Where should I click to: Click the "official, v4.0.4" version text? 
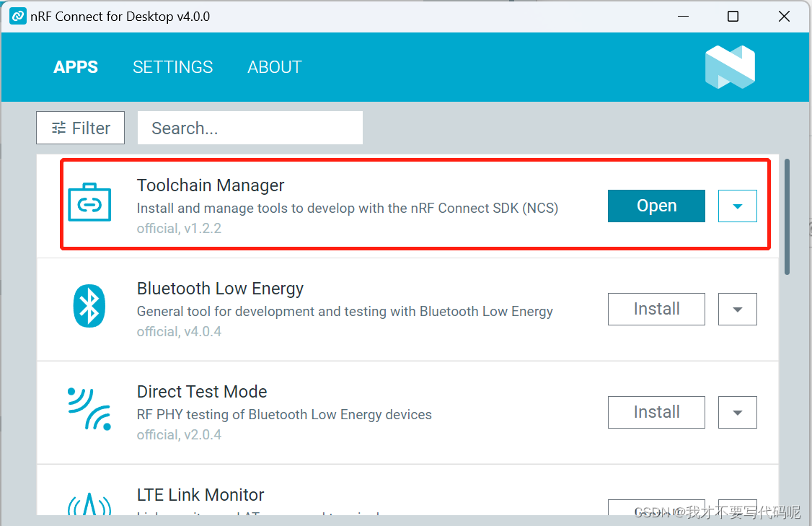(x=179, y=332)
